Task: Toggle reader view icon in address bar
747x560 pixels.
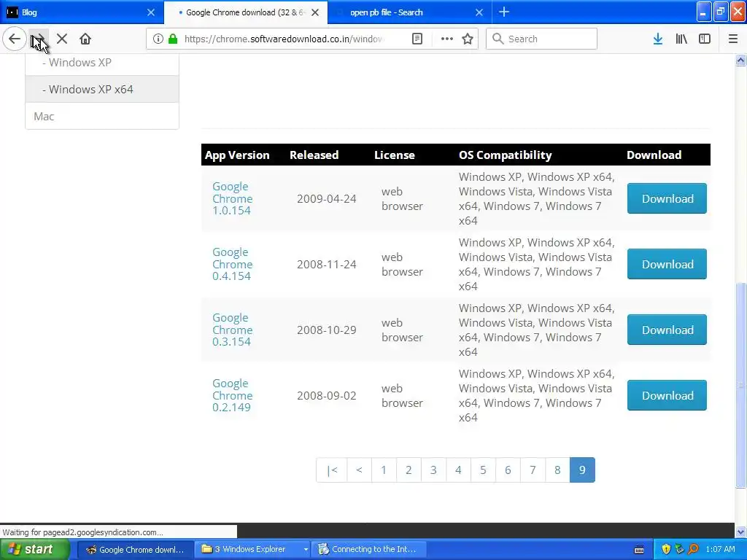Action: click(417, 39)
